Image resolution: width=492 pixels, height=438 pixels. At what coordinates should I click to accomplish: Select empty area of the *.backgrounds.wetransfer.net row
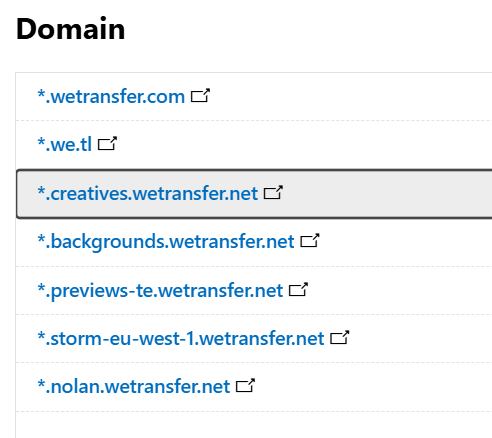click(405, 242)
